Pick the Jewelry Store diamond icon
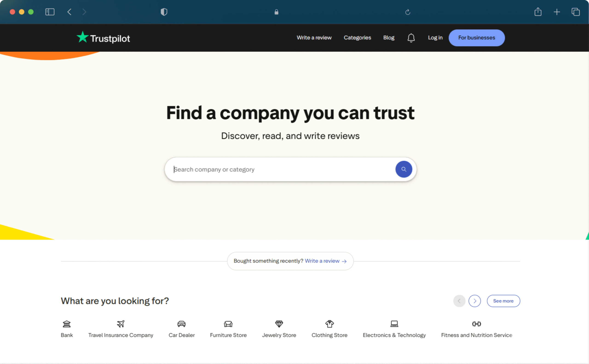The image size is (589, 364). click(x=279, y=324)
